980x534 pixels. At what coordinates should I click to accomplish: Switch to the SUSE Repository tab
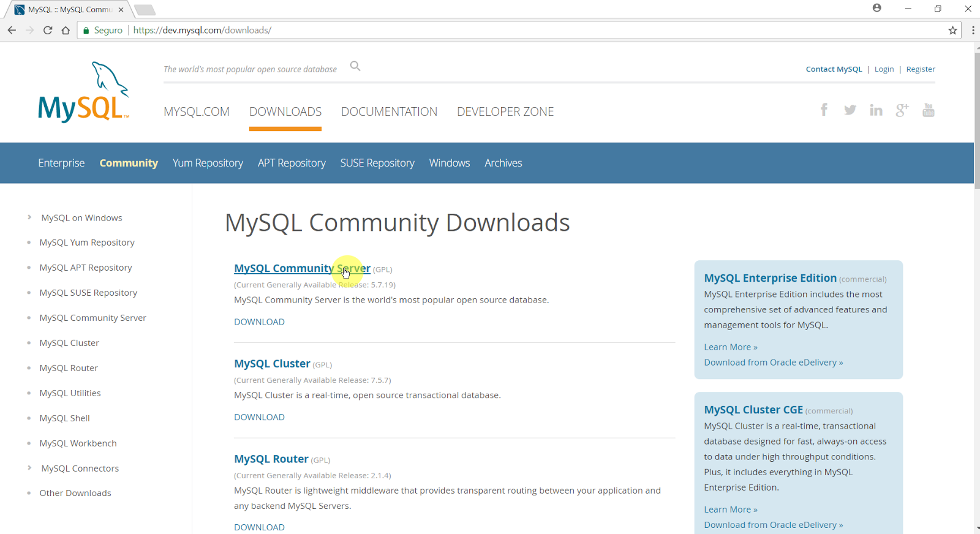[x=377, y=163]
